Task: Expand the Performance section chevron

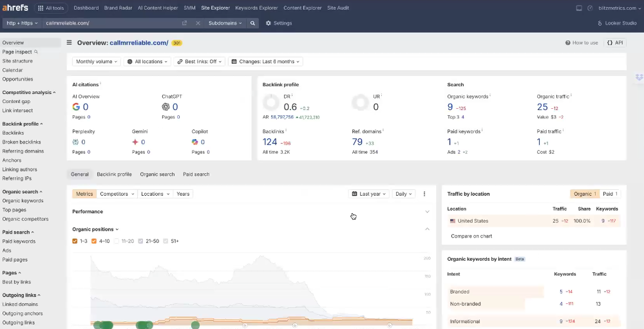Action: 427,212
